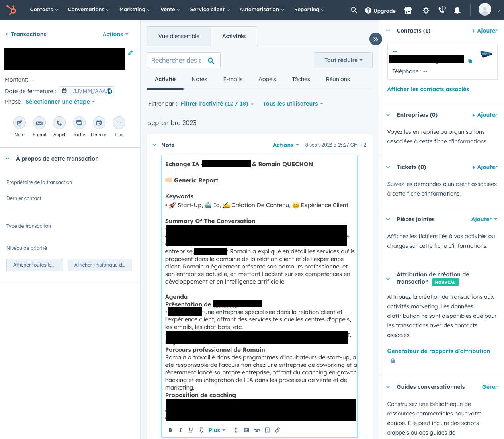The width and height of the screenshot is (504, 439).
Task: Toggle bold in the note editor
Action: click(170, 430)
